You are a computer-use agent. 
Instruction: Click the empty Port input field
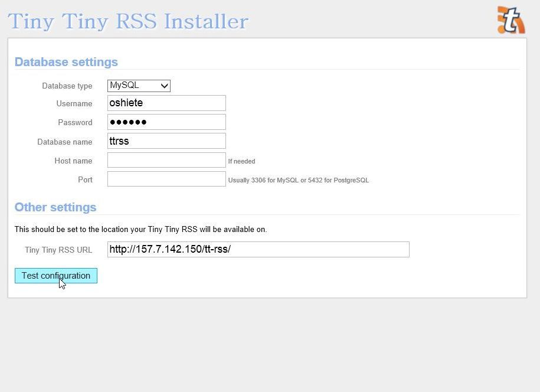[x=166, y=179]
